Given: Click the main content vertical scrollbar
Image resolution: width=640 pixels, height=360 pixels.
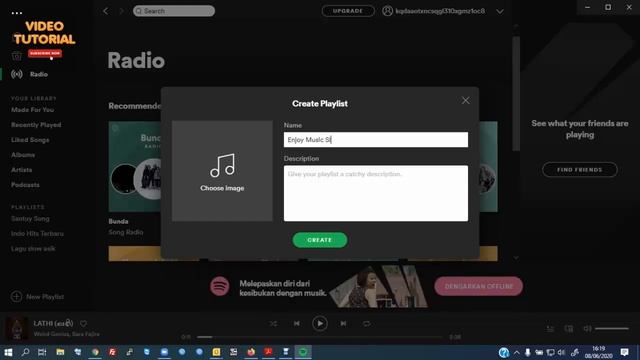Looking at the screenshot, I should [x=516, y=94].
